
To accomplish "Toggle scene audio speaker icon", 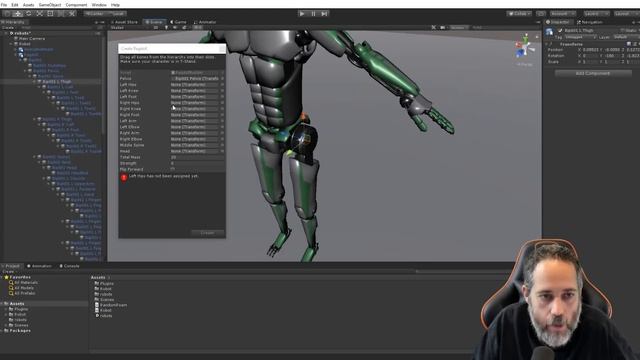I will coord(175,28).
